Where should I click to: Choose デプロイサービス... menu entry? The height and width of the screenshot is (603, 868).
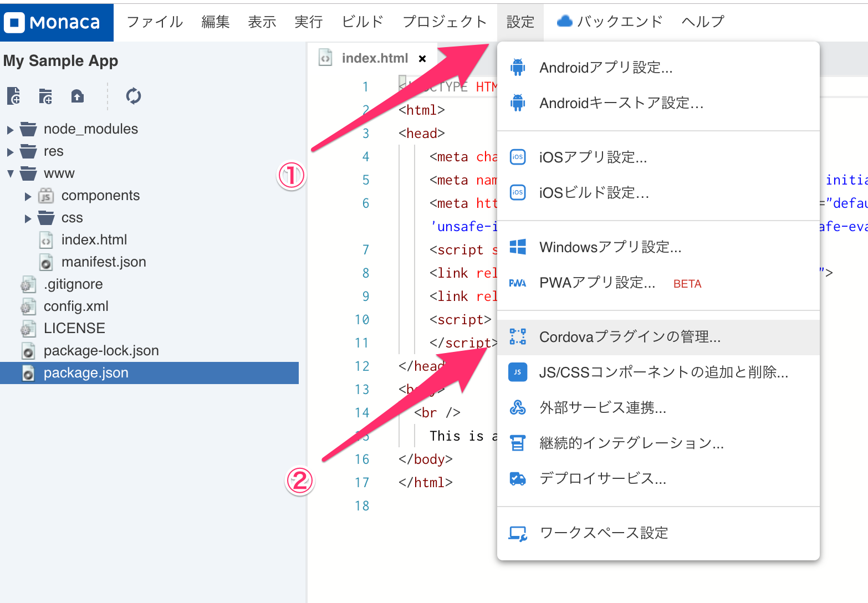(x=658, y=479)
